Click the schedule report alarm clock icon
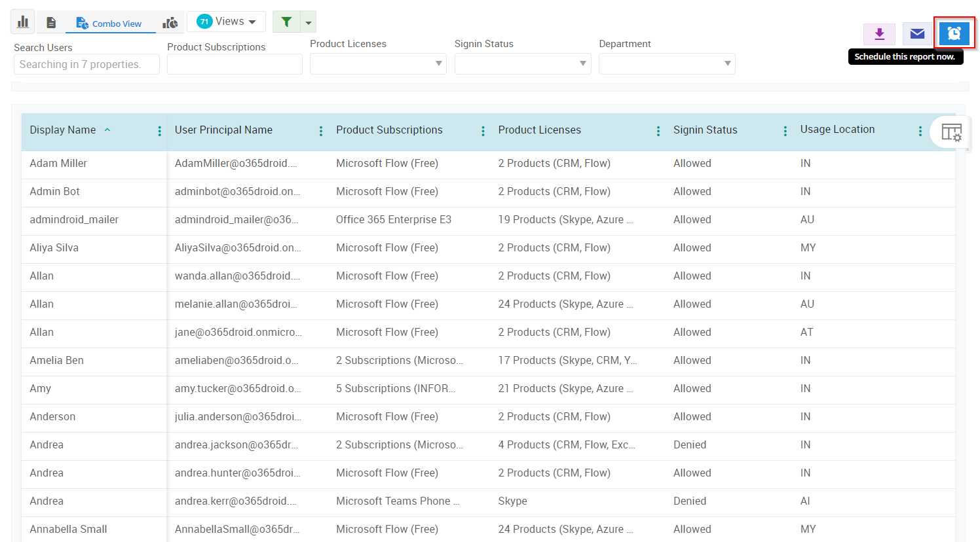 point(954,33)
